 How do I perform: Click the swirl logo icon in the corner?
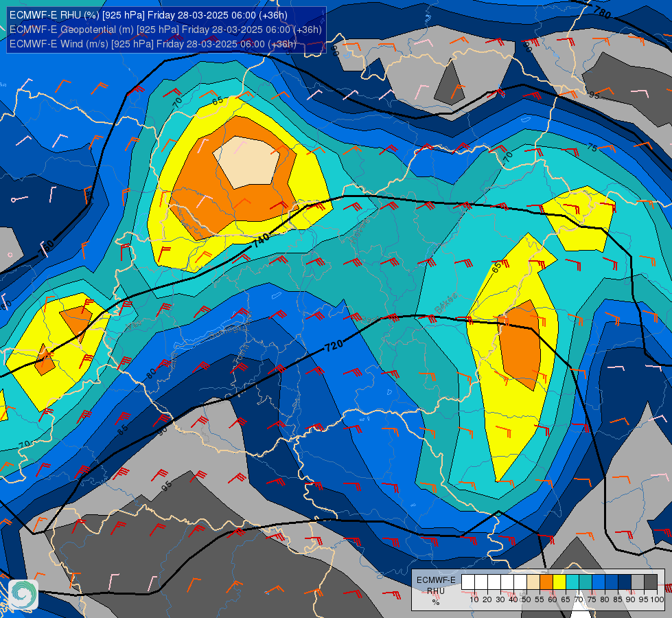point(23,595)
